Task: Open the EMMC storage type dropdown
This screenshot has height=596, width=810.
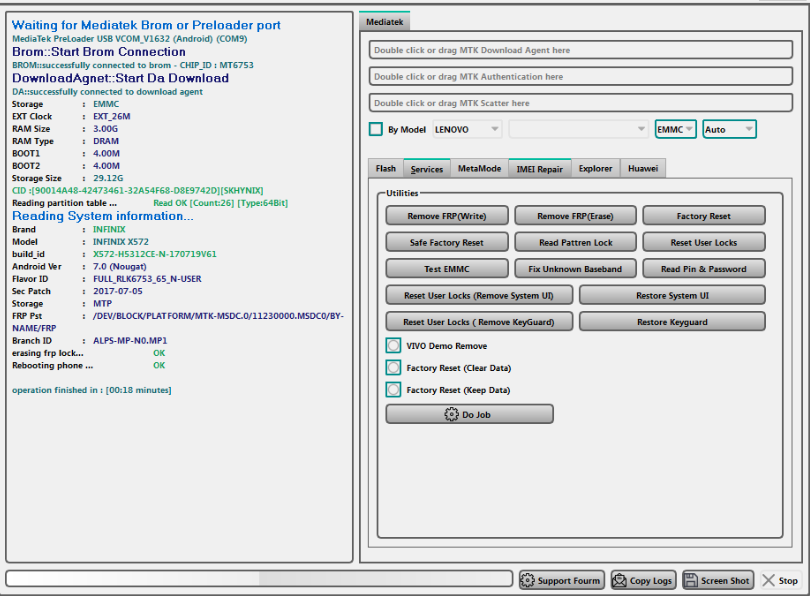Action: pyautogui.click(x=675, y=129)
